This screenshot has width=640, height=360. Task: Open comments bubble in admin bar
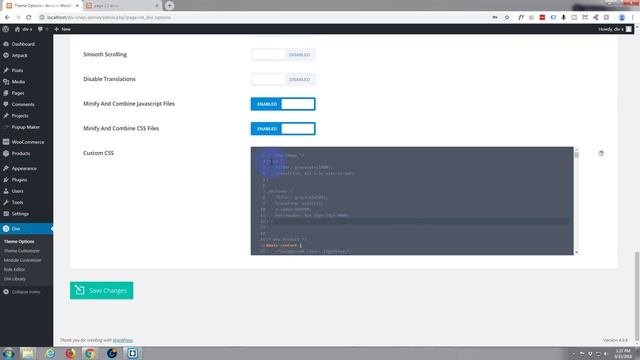tap(40, 29)
